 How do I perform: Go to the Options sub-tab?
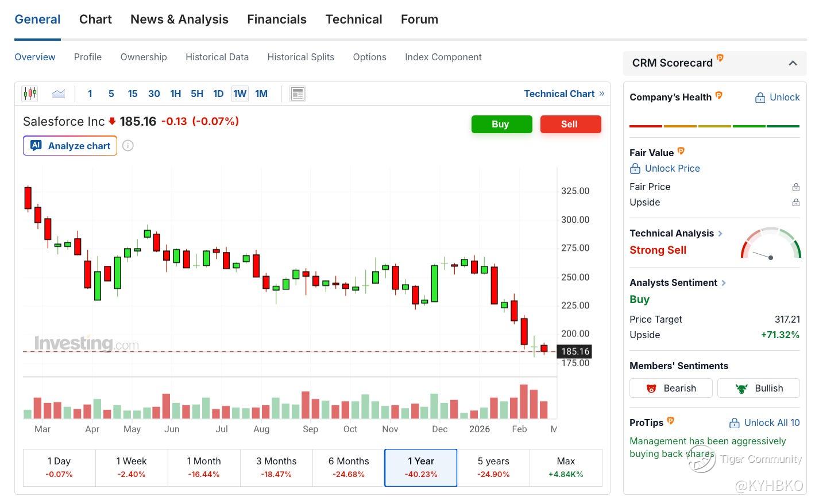pyautogui.click(x=370, y=57)
